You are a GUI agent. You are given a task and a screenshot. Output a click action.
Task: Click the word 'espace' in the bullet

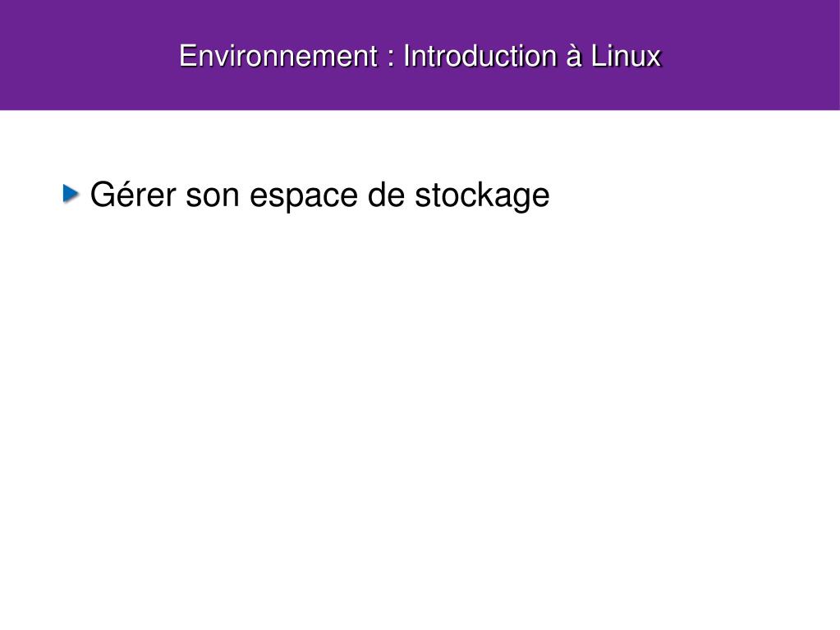pyautogui.click(x=303, y=197)
